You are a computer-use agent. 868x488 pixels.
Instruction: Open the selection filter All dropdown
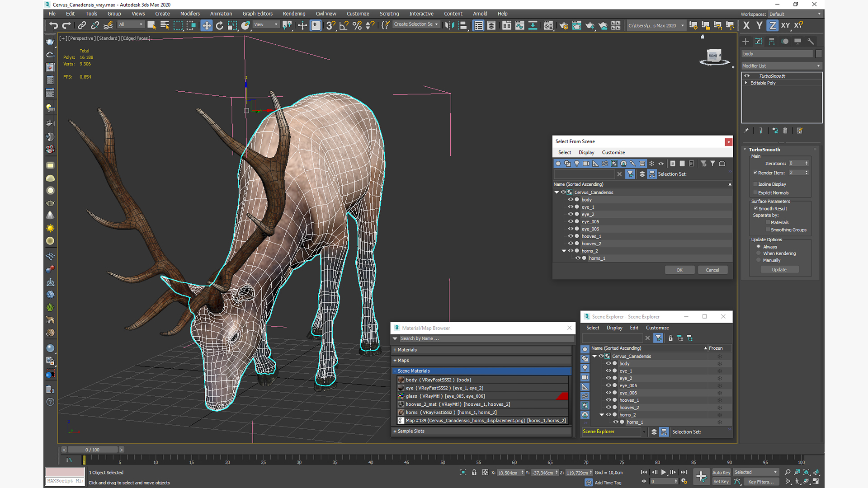pos(131,25)
